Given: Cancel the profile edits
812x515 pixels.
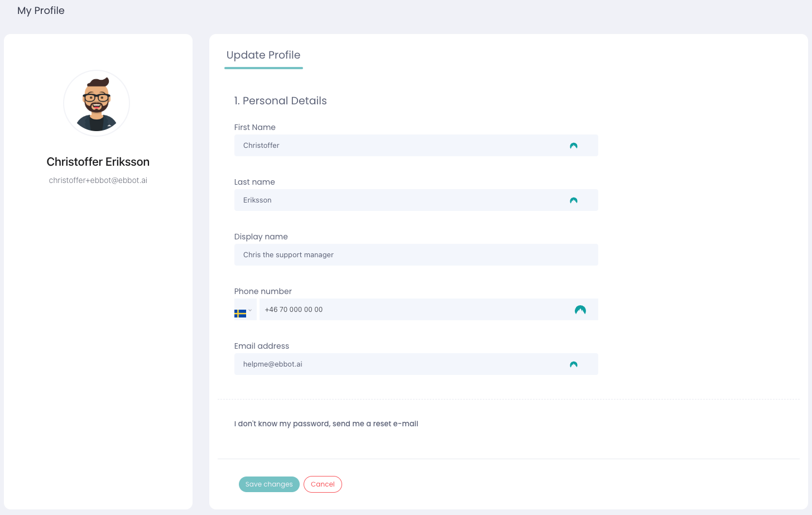Looking at the screenshot, I should pos(323,484).
